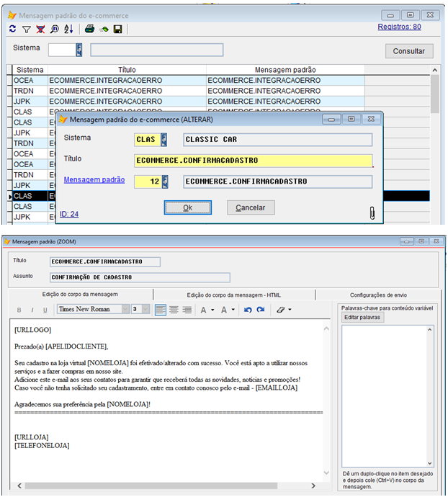Click the refresh icon in the toolbar
The width and height of the screenshot is (448, 497).
click(12, 30)
